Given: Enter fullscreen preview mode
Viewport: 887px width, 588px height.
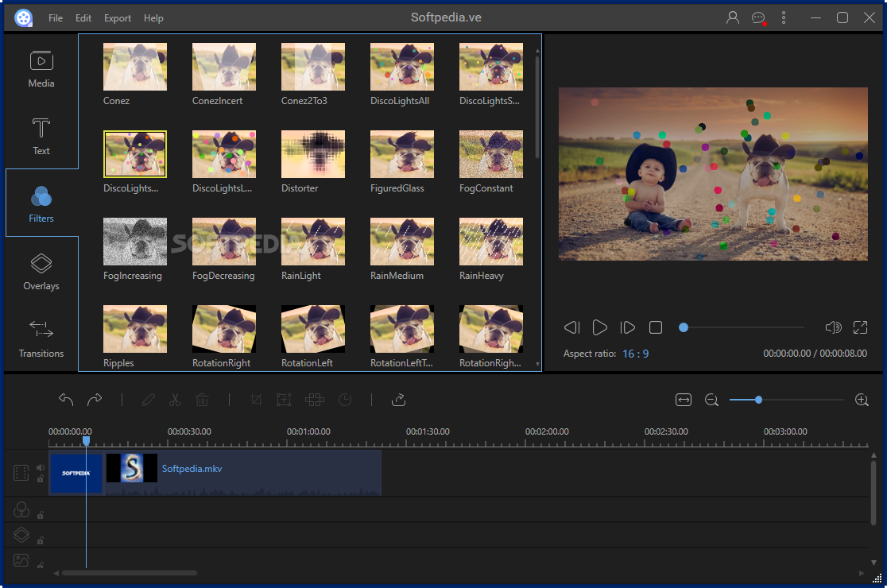Looking at the screenshot, I should (861, 327).
